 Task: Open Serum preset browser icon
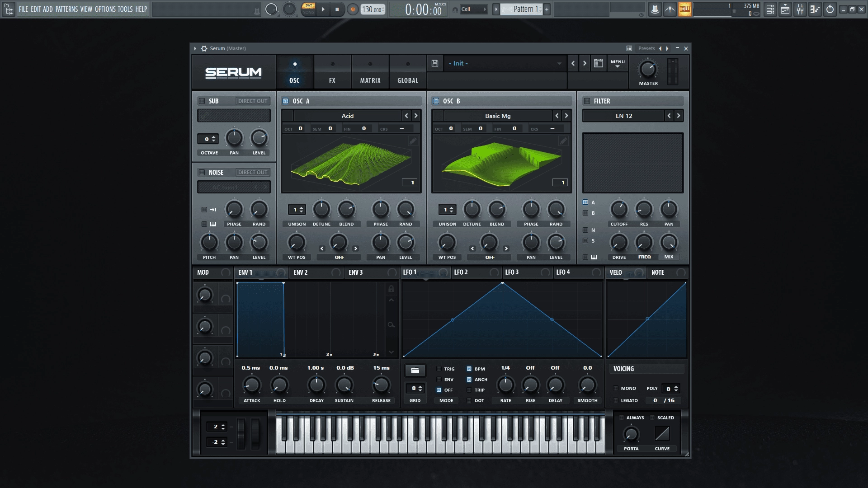[x=599, y=63]
